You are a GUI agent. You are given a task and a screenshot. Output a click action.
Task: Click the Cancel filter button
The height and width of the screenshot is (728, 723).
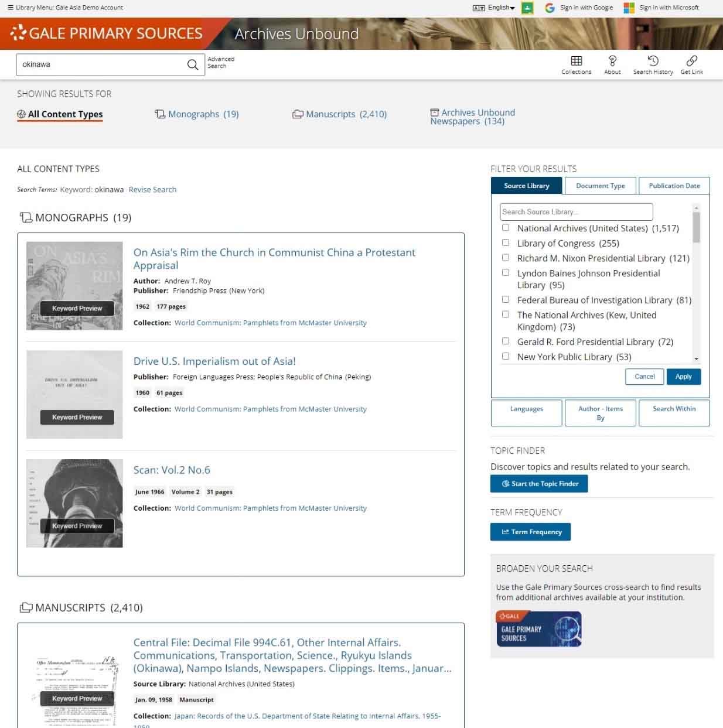(644, 377)
